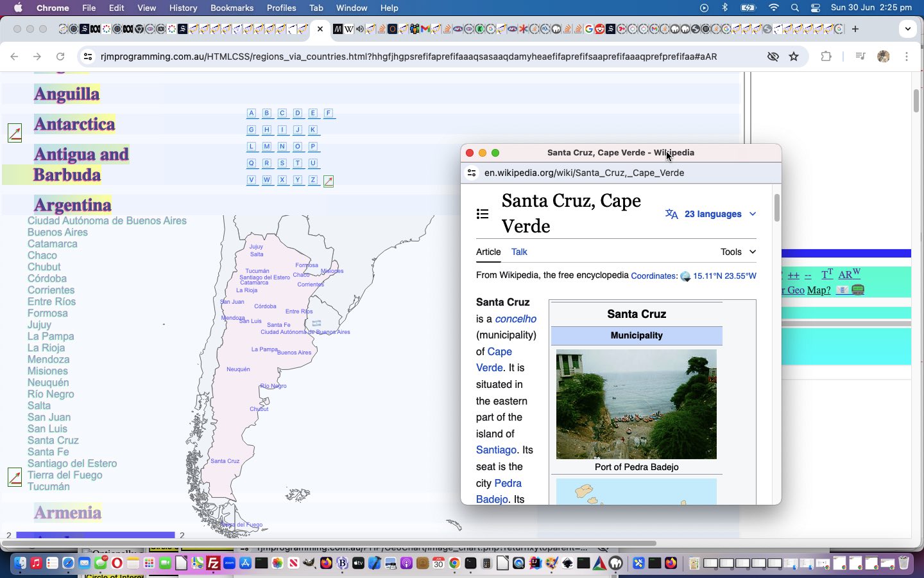Click the arrow icon beside Antarctica
This screenshot has height=578, width=924.
(15, 133)
